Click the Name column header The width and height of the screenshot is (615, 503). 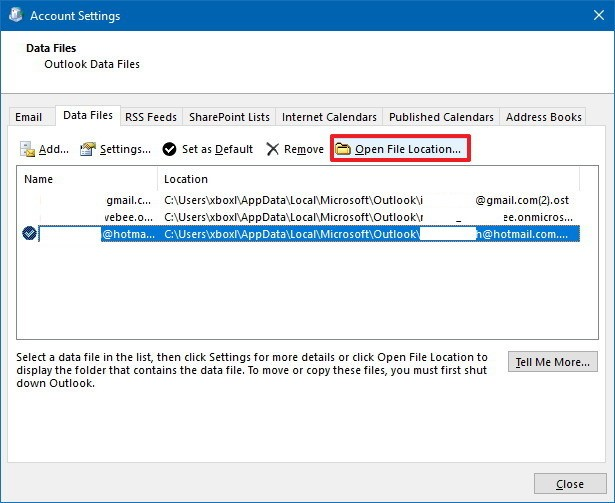tap(87, 179)
